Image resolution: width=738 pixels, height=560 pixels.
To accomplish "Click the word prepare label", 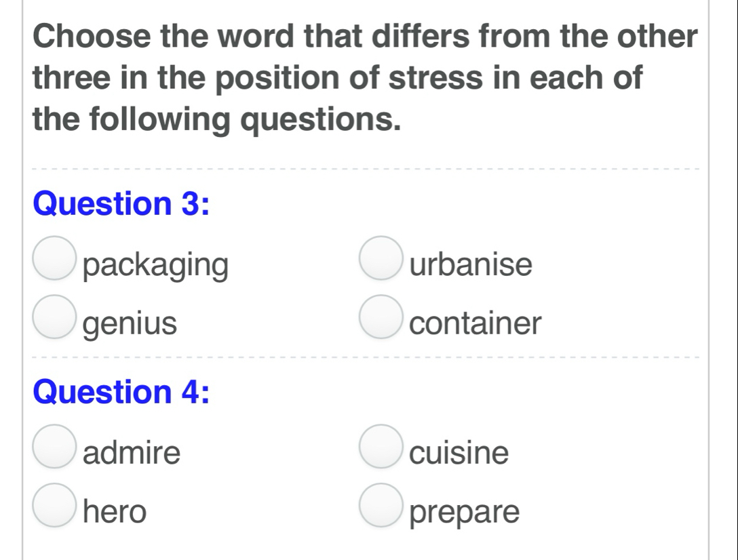I will tap(465, 513).
